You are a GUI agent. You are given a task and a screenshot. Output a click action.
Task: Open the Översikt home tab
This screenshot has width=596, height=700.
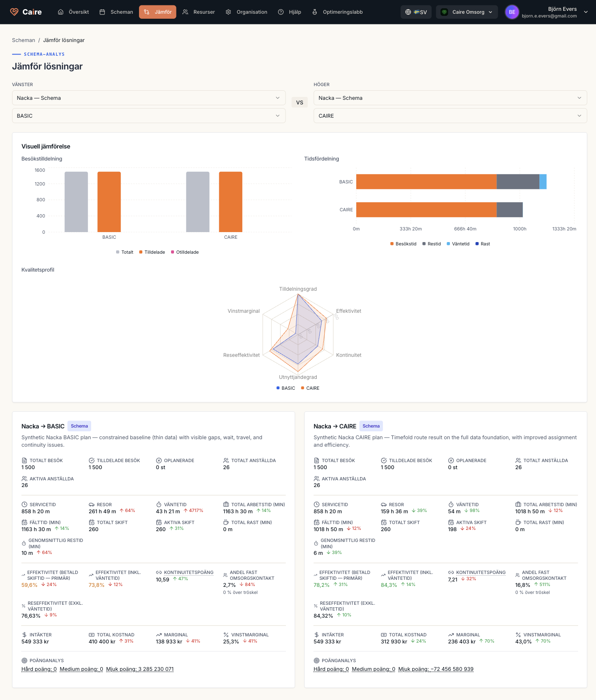pyautogui.click(x=73, y=12)
